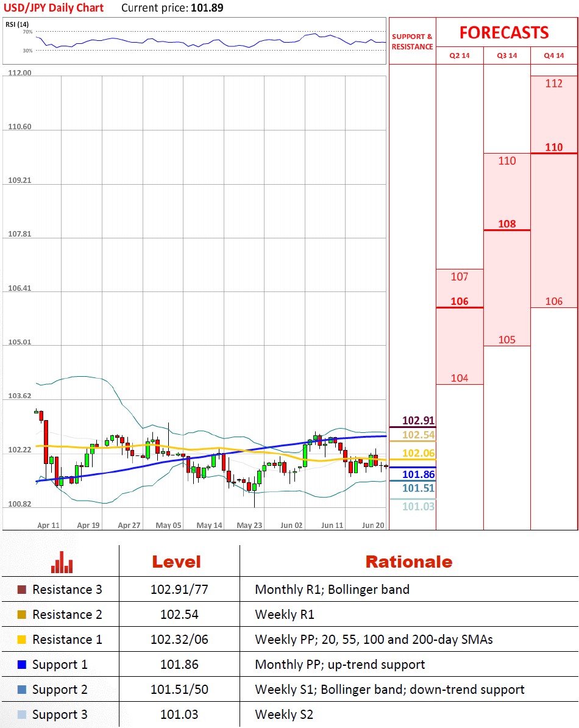579x728 pixels.
Task: Select the Resistance 2 row label
Action: [67, 615]
